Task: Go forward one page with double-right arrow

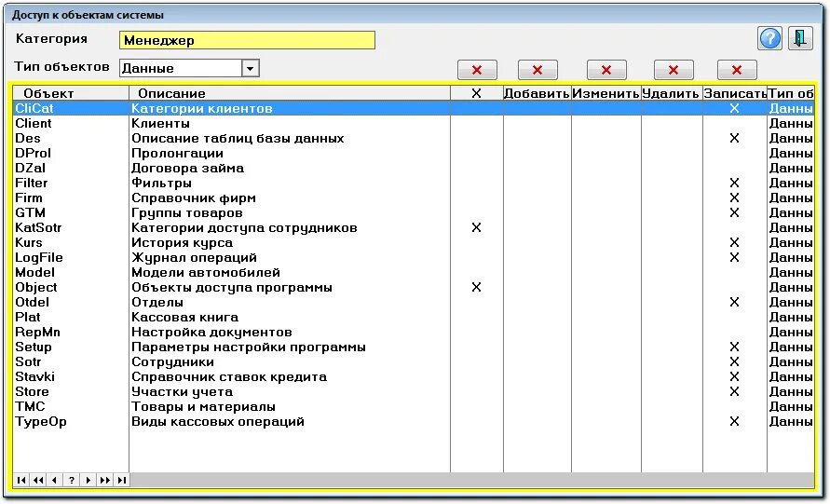Action: pos(105,480)
